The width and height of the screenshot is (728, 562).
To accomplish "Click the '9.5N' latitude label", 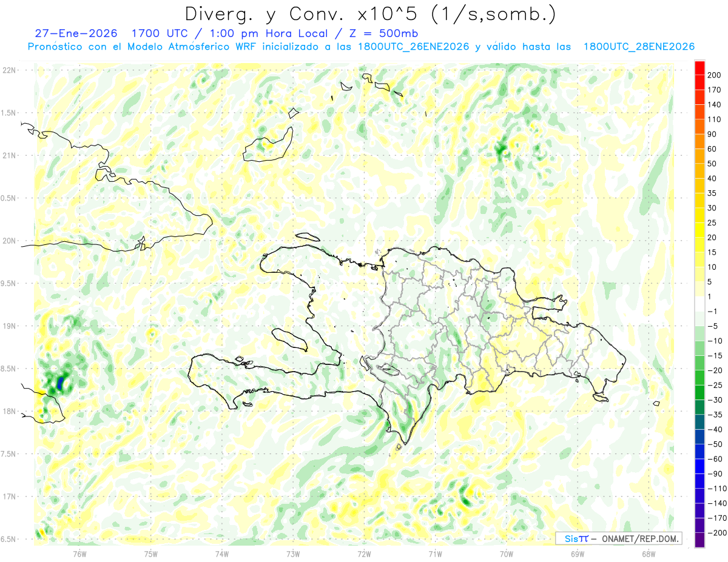I will (x=9, y=283).
